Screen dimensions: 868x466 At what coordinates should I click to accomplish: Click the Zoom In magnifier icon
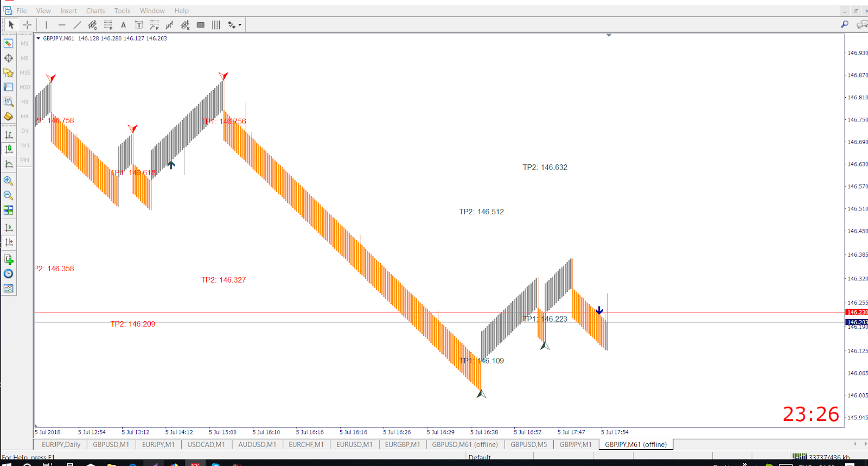[8, 181]
